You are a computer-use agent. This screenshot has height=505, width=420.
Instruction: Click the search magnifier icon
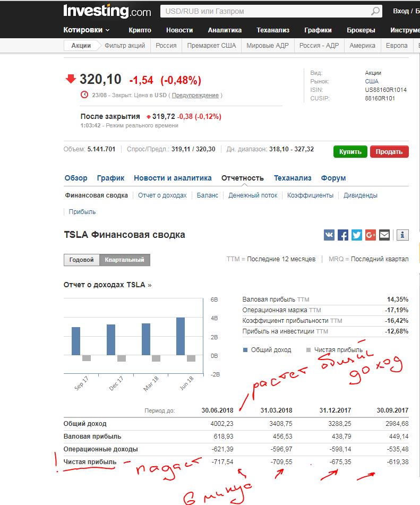375,11
